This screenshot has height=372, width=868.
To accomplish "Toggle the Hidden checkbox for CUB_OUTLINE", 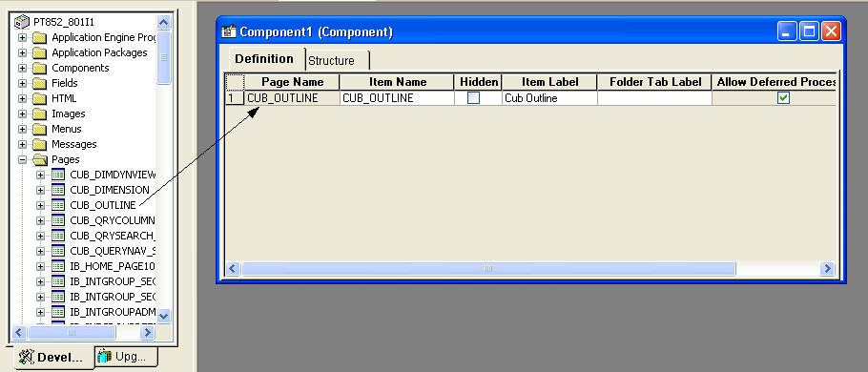I will tap(474, 98).
